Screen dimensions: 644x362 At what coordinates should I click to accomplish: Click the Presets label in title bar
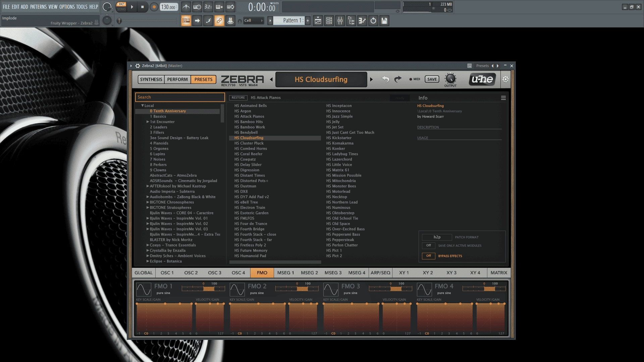pos(482,66)
